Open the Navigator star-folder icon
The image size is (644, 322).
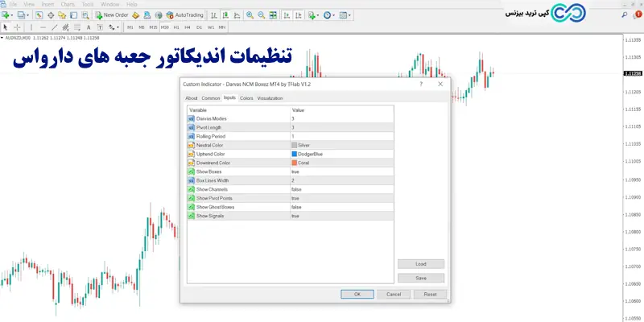tap(62, 15)
